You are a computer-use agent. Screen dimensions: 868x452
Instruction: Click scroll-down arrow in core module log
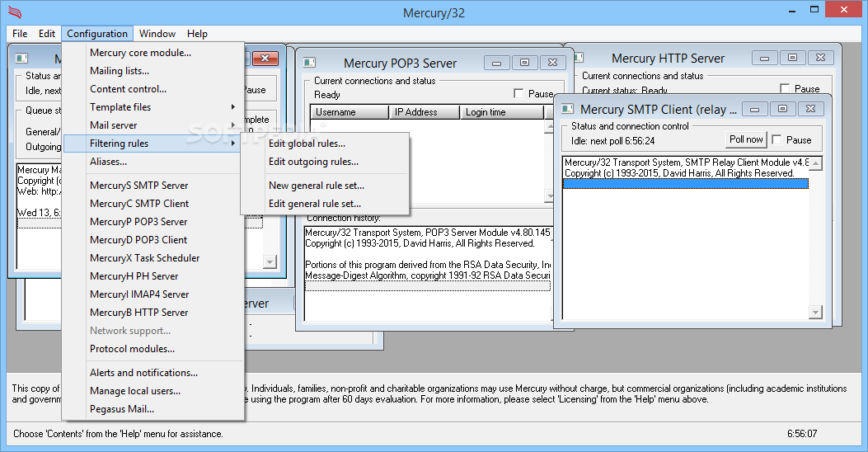270,261
